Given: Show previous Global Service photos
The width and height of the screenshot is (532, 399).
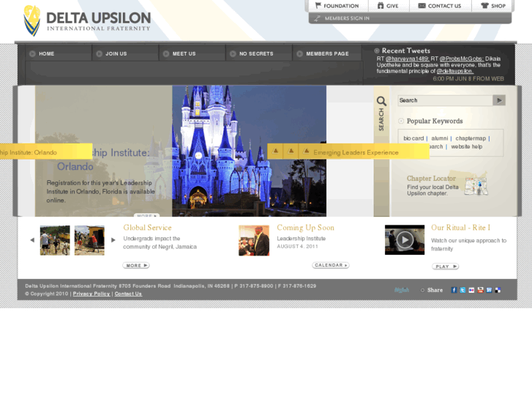Looking at the screenshot, I should click(x=32, y=240).
